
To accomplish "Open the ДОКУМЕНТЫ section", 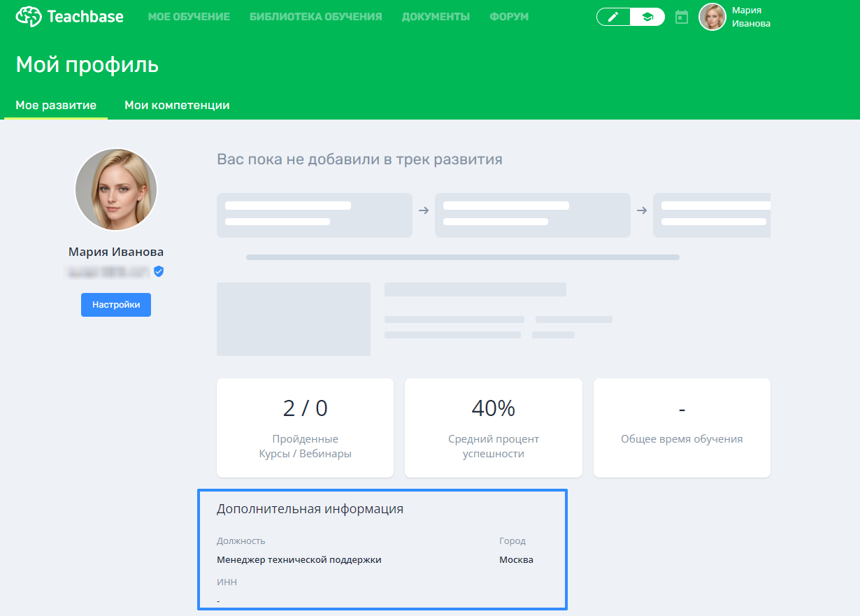I will coord(436,17).
